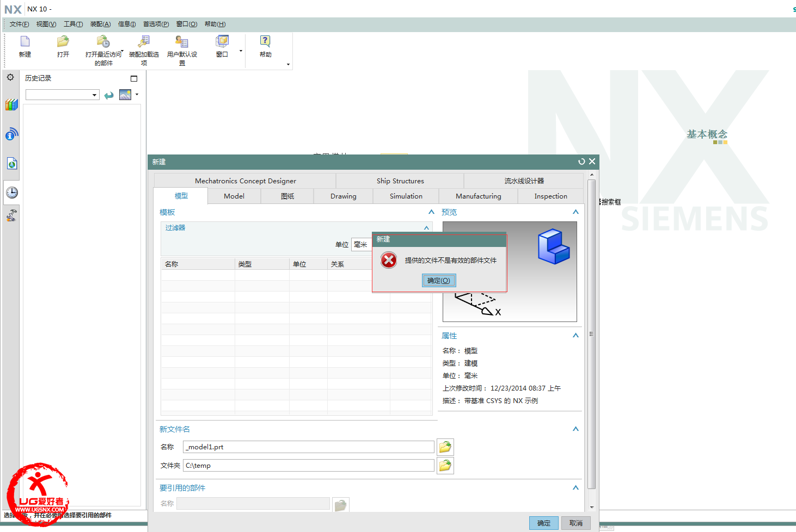
Task: Switch to the Drawing tab
Action: point(343,196)
